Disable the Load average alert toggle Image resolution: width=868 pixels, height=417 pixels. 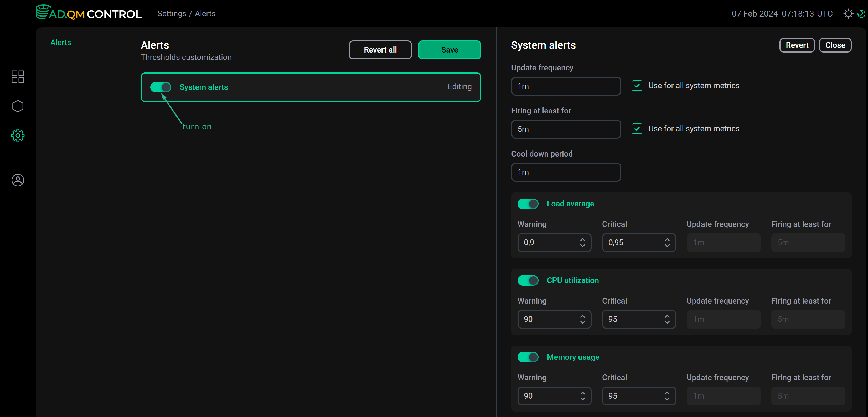click(528, 204)
